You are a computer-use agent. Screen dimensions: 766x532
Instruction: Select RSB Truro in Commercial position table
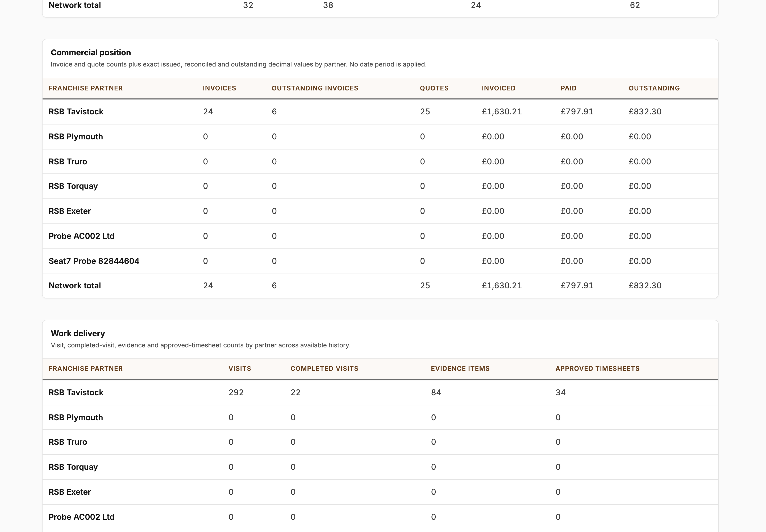68,162
